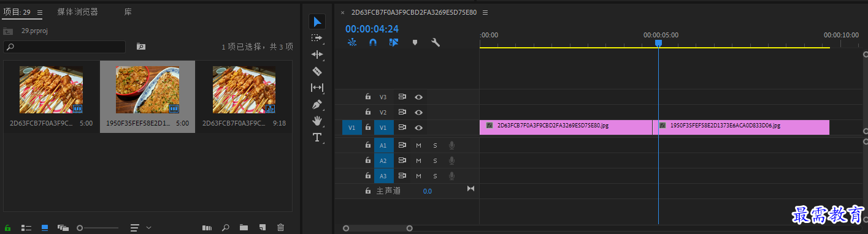The image size is (868, 234).
Task: Toggle track targeting for A3
Action: click(383, 176)
